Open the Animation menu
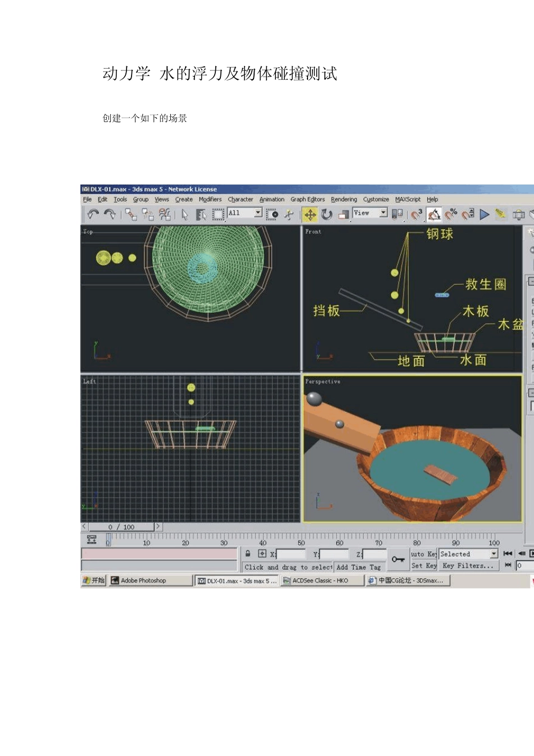 [x=271, y=199]
